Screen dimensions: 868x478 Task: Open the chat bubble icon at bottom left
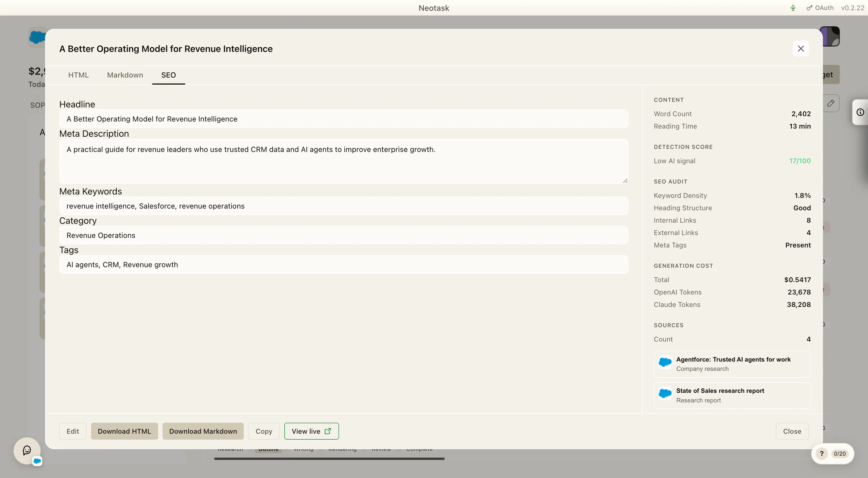point(27,451)
